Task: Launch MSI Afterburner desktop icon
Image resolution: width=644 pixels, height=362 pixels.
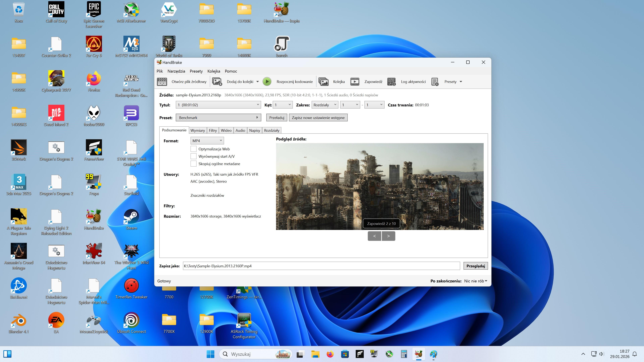Action: click(131, 10)
